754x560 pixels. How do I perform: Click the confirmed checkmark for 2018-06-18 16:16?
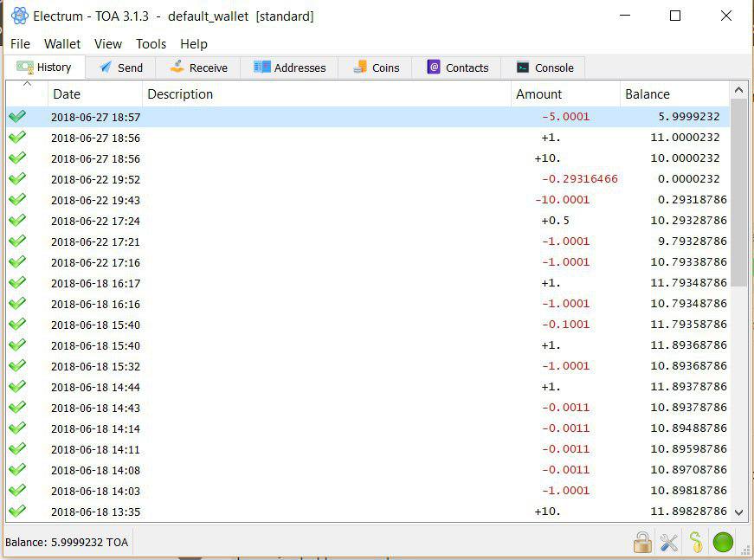[17, 303]
